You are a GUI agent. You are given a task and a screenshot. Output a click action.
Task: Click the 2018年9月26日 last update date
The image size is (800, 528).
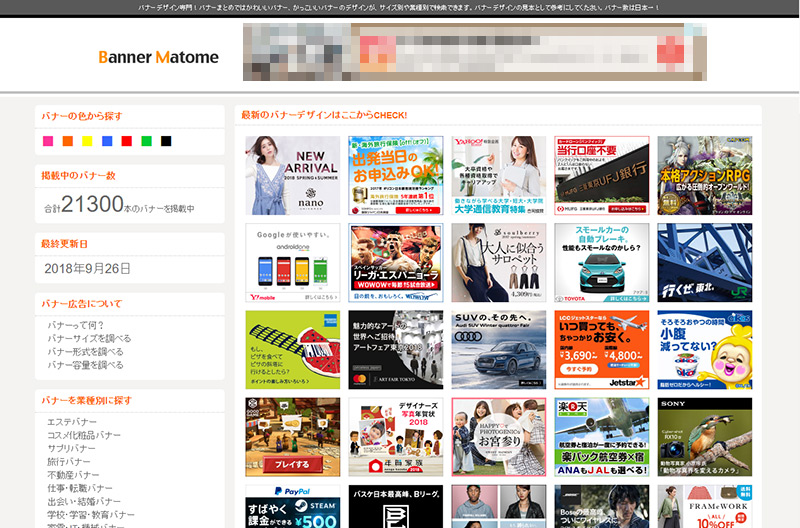(87, 268)
